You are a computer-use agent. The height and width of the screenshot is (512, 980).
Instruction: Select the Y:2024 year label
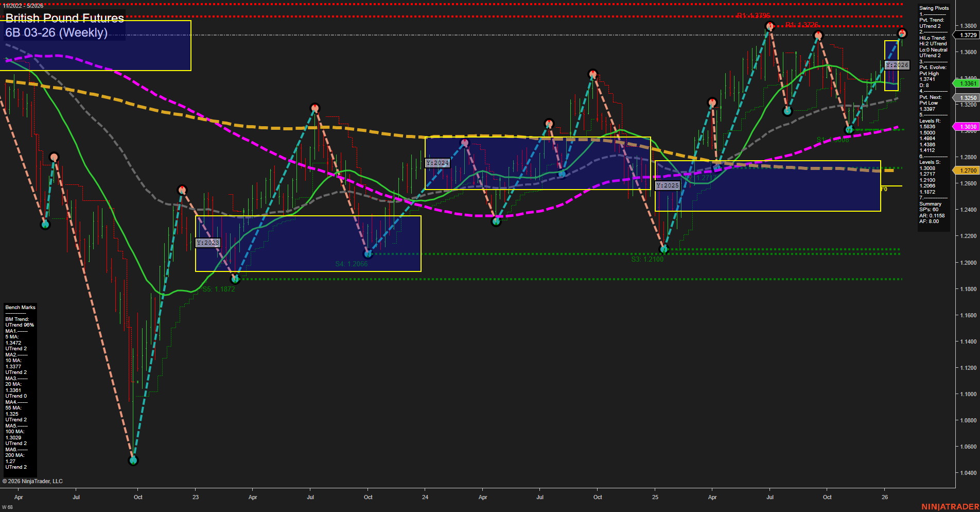436,163
